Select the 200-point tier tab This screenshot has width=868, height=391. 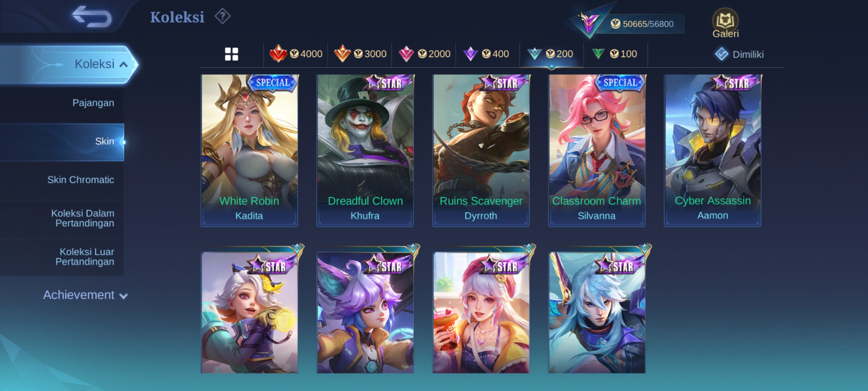click(551, 54)
